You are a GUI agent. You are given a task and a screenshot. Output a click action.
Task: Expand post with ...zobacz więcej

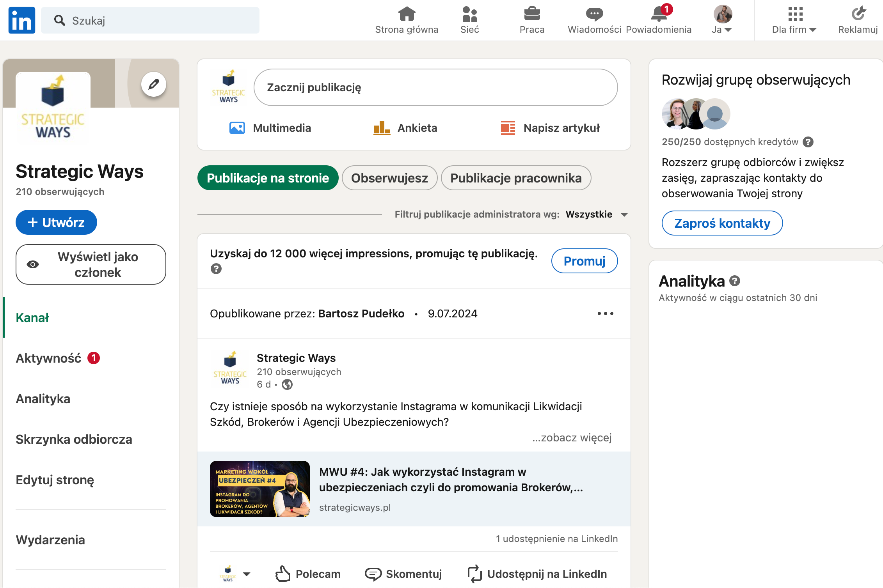(572, 437)
